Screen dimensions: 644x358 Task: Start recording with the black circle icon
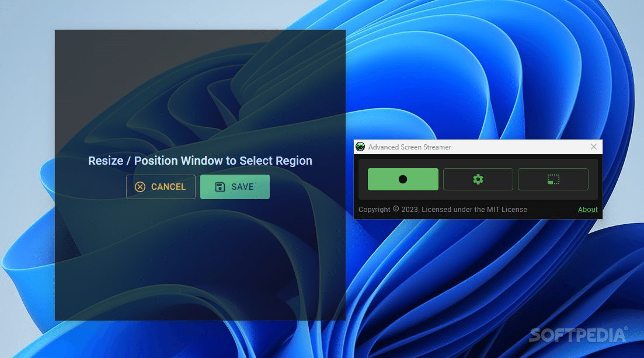click(x=402, y=179)
